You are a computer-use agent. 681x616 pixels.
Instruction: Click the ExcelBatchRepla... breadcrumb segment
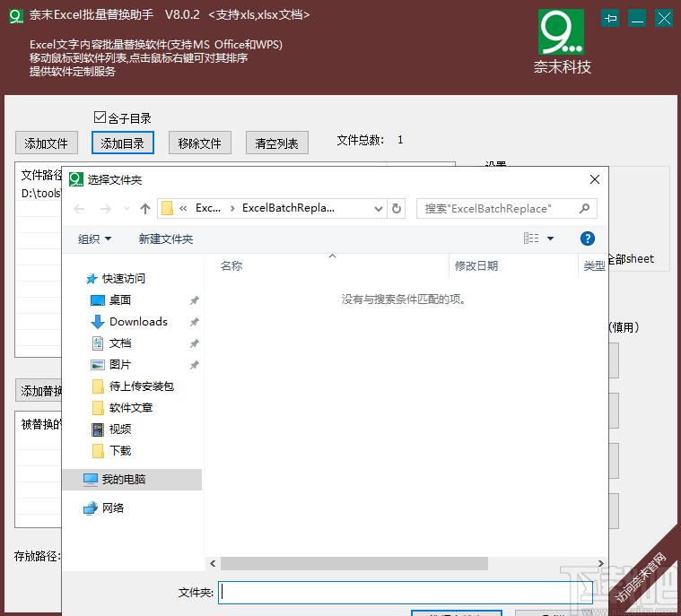pos(288,208)
